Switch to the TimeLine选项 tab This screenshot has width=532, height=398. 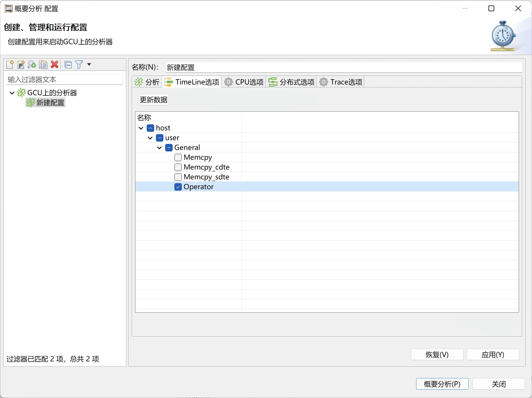pos(192,82)
